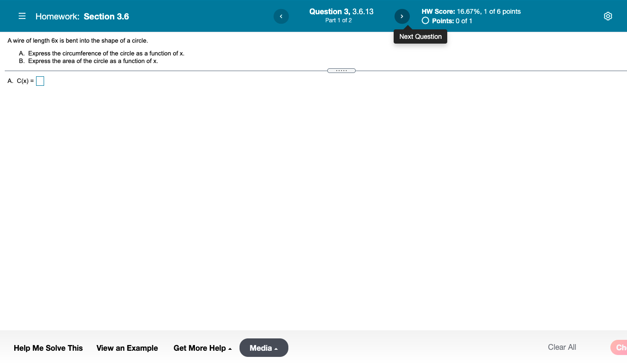Go to the next question arrow
627x364 pixels.
(402, 17)
